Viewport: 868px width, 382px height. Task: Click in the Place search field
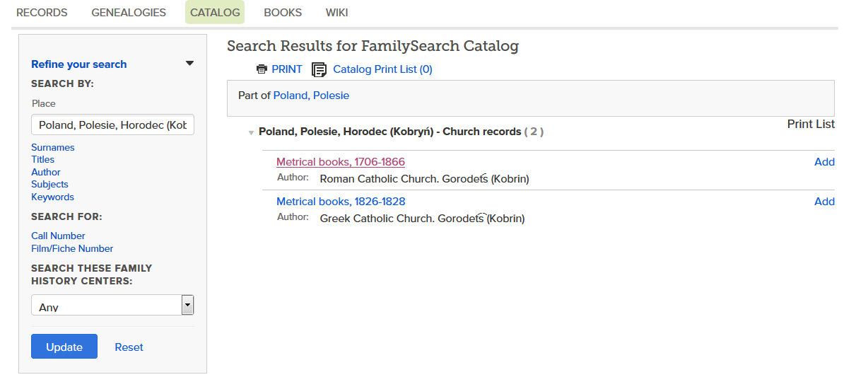[x=112, y=125]
